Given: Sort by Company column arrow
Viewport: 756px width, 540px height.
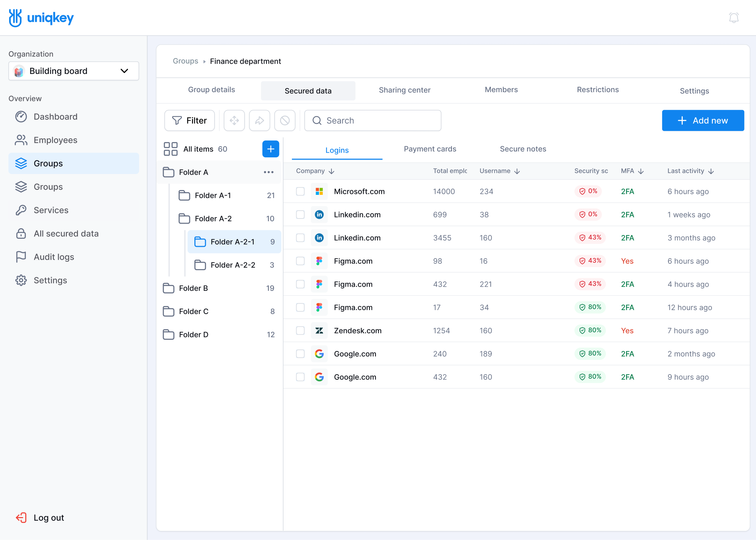Looking at the screenshot, I should [332, 171].
